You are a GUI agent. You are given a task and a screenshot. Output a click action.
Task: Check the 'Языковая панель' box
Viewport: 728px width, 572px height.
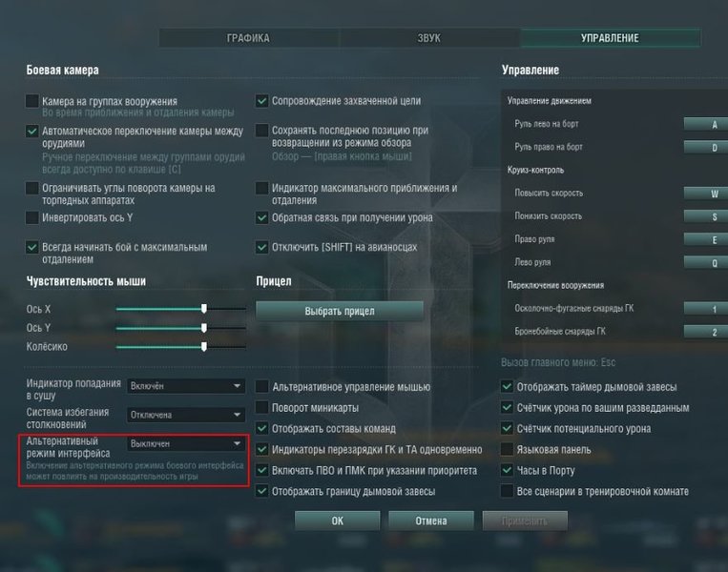coord(508,449)
